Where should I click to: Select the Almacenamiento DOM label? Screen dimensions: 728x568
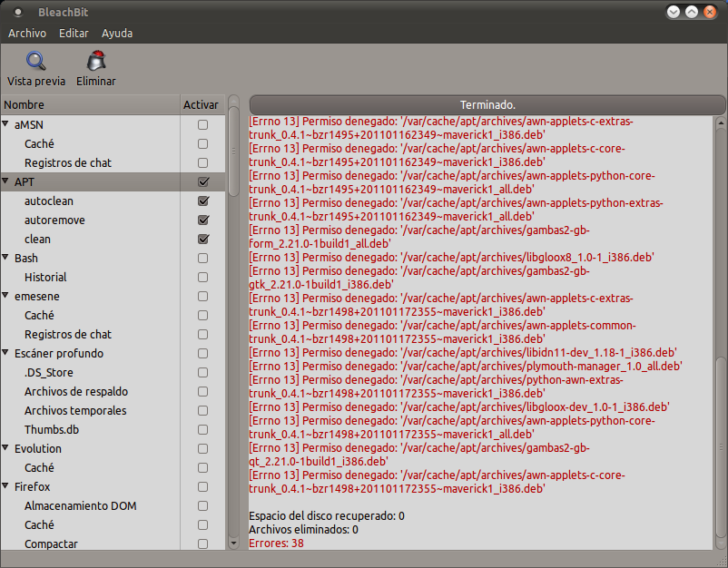(80, 505)
